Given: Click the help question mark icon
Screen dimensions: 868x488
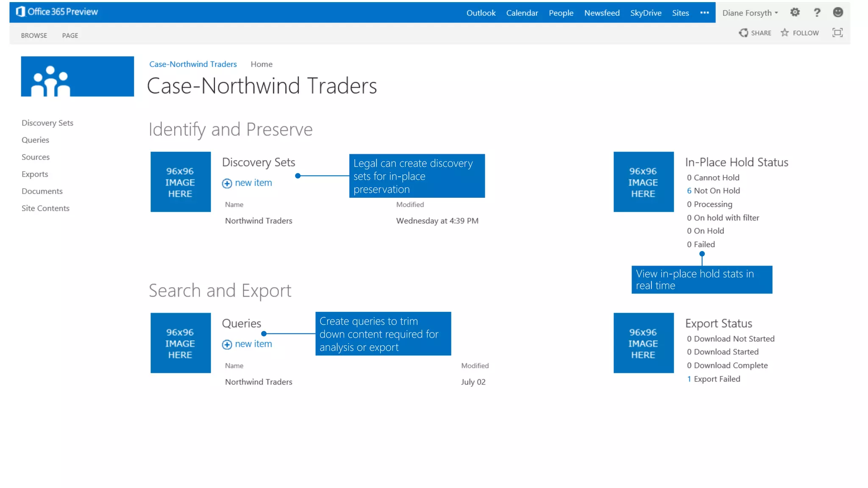Looking at the screenshot, I should point(817,12).
